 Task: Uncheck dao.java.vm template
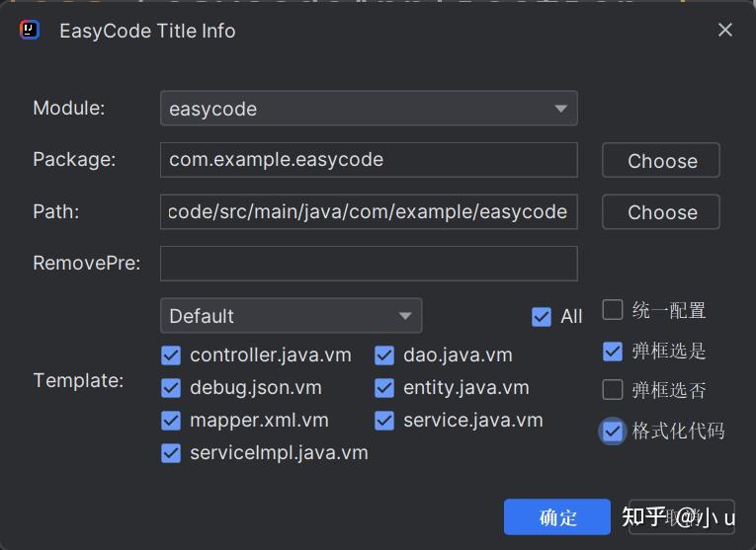[384, 355]
